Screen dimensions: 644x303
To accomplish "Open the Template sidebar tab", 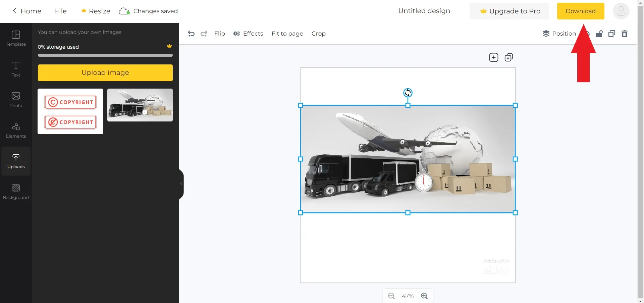I will (16, 38).
